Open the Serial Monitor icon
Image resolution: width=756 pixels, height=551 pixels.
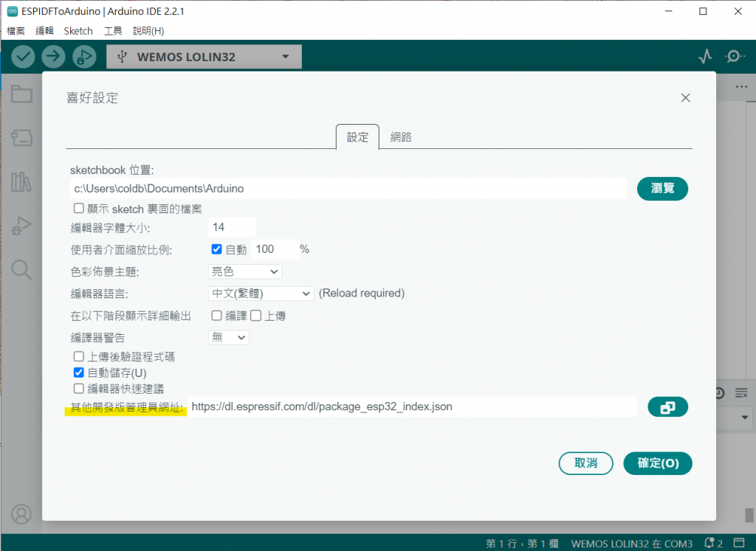coord(735,56)
